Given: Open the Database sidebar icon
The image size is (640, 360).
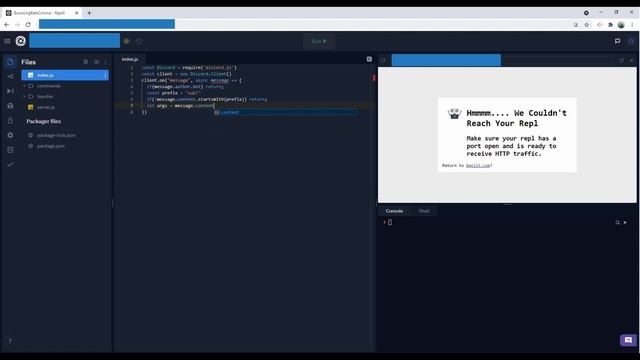Looking at the screenshot, I should [x=10, y=150].
